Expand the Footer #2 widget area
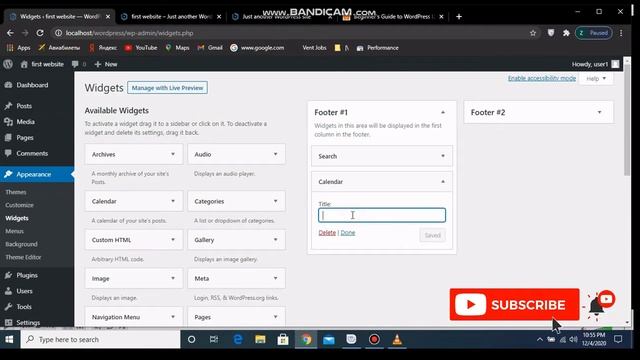Viewport: 640px width, 360px height. tap(600, 112)
